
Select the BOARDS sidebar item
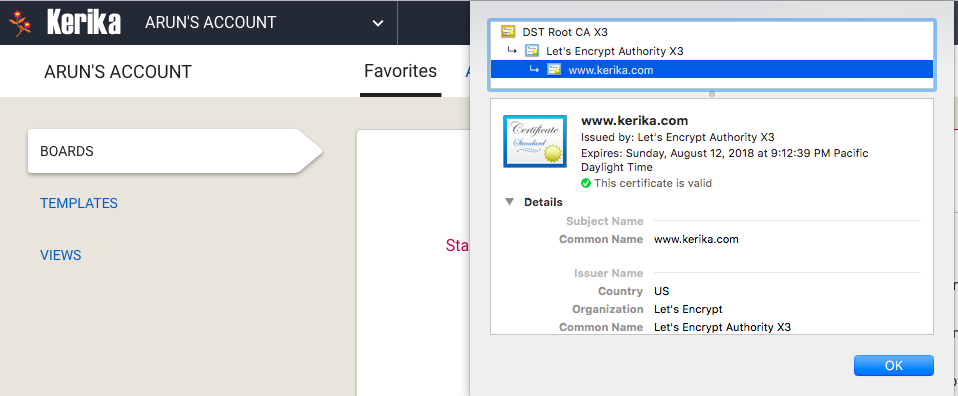click(175, 151)
